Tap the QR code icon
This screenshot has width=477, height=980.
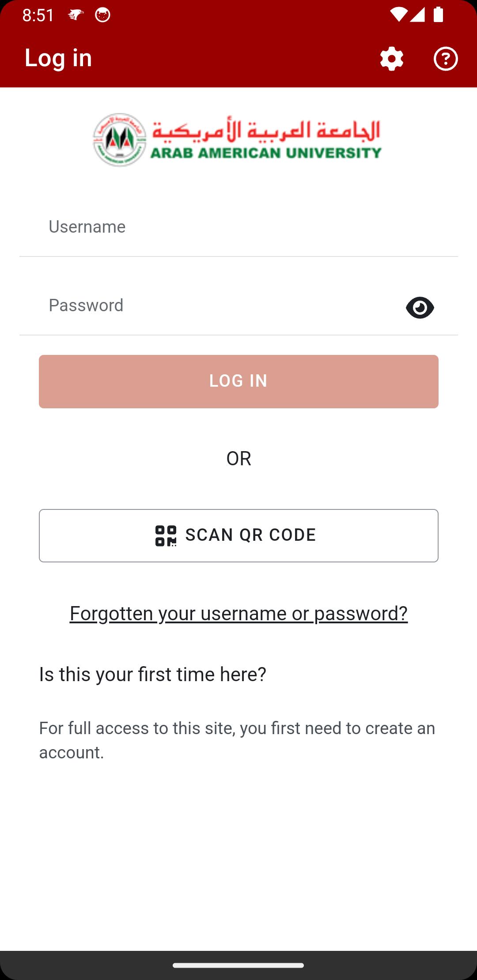click(x=166, y=535)
